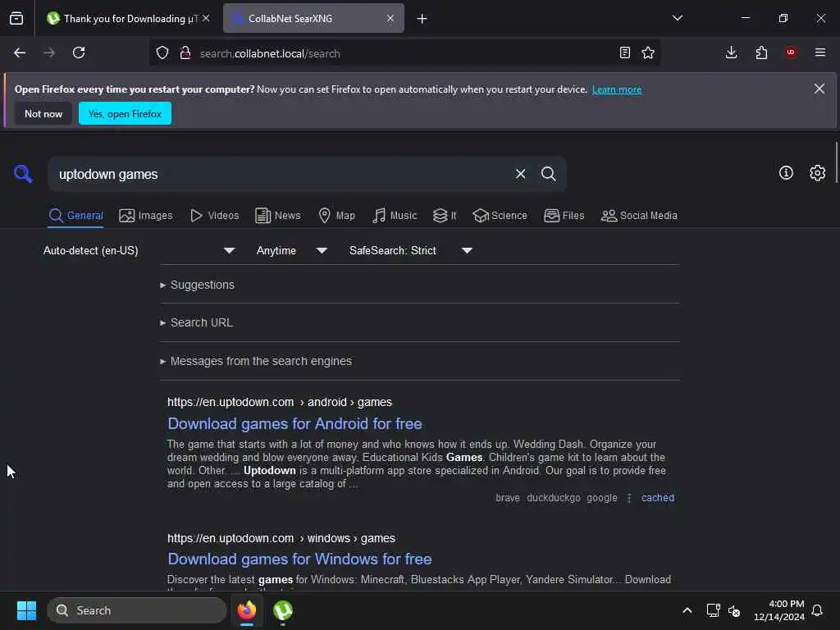
Task: Switch to Images search category
Action: [146, 216]
